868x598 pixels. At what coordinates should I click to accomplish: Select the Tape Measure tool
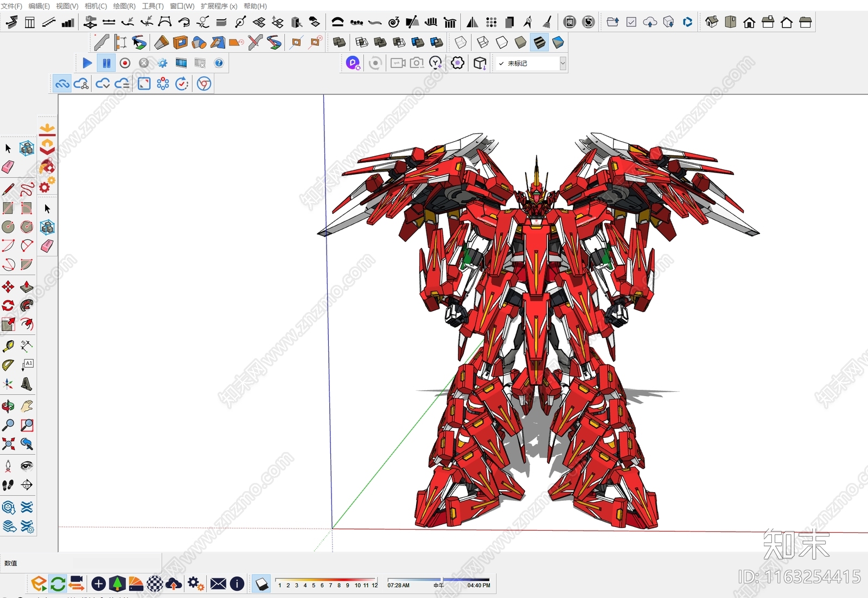click(8, 346)
